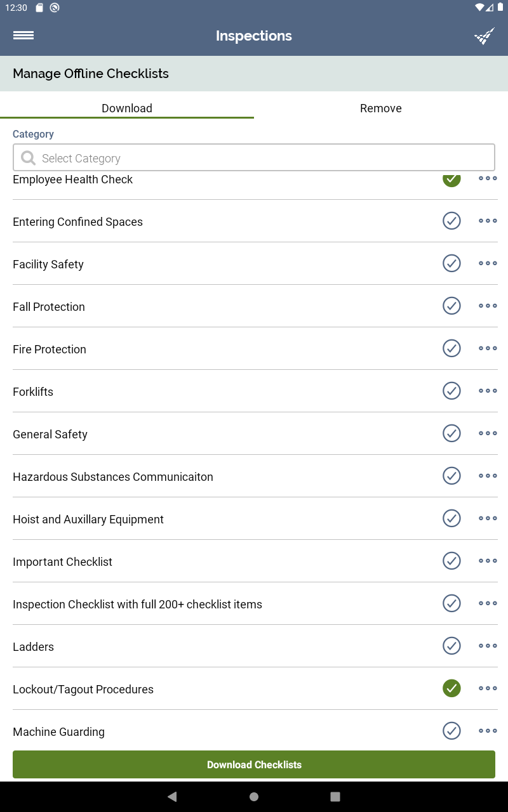Check the Fire Protection checklist
Screen dimensions: 508x812
tap(451, 348)
